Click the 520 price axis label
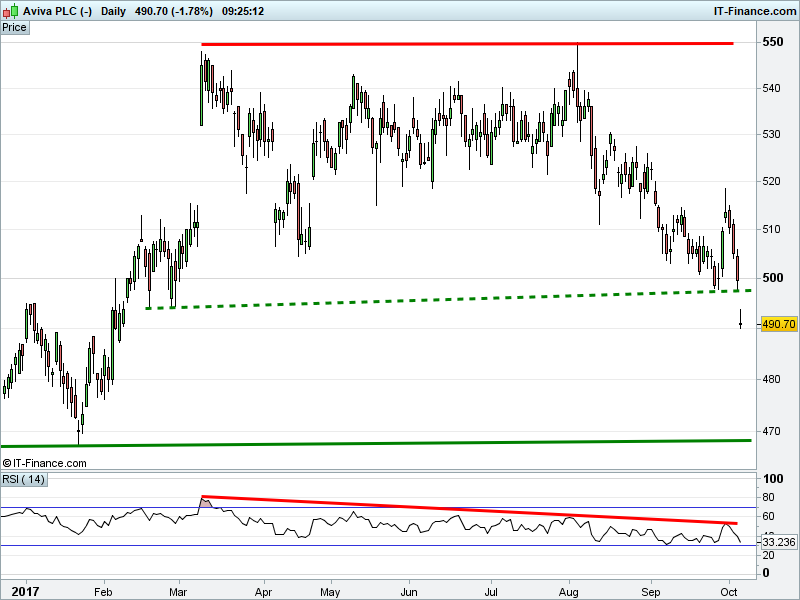800x600 pixels. [x=771, y=181]
